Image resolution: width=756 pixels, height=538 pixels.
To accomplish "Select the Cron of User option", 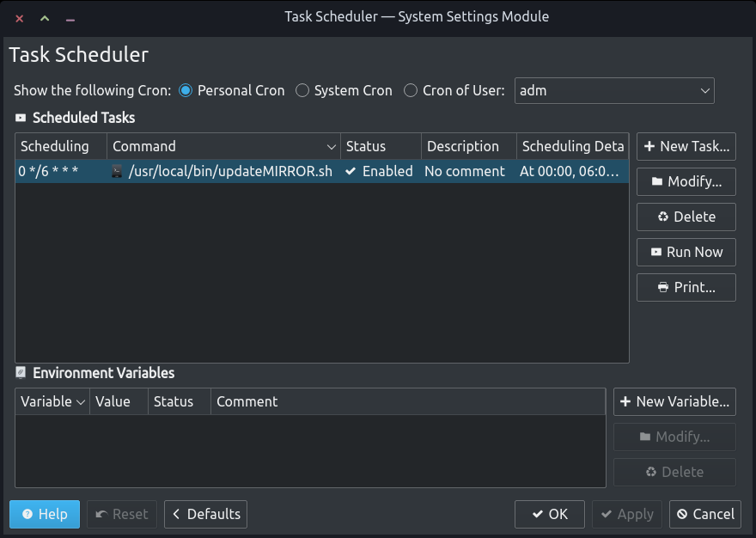I will 411,91.
